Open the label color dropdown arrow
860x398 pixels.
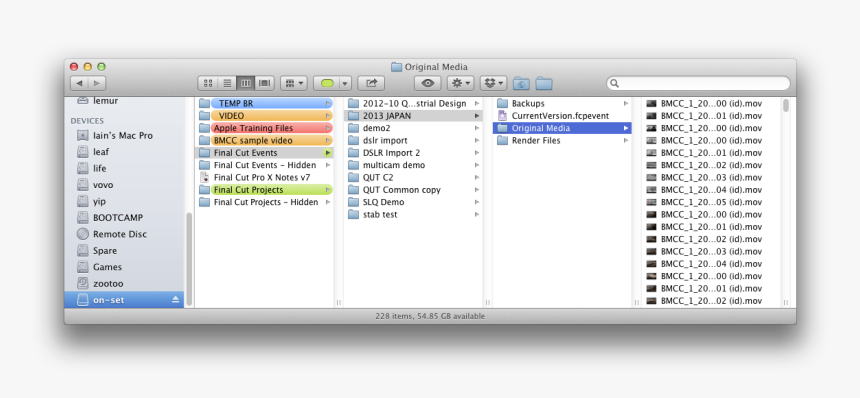point(345,83)
